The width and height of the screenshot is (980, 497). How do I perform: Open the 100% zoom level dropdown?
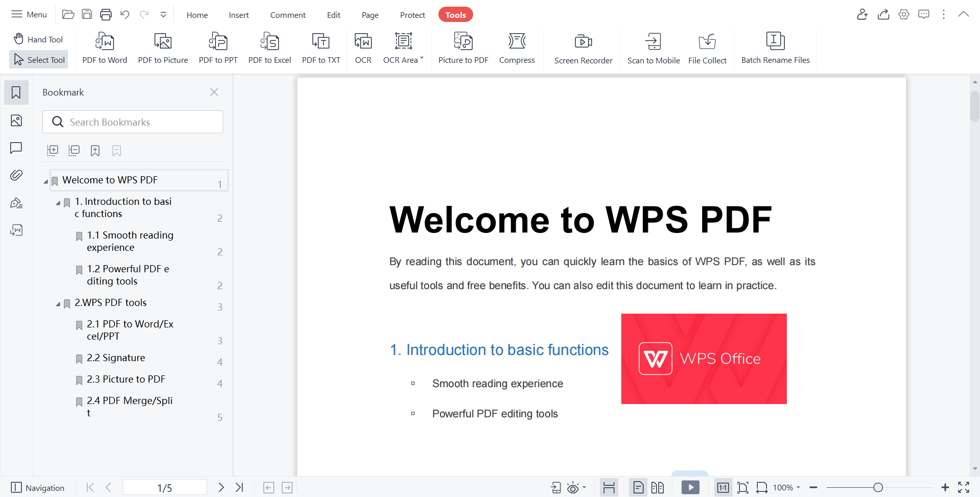pos(786,488)
